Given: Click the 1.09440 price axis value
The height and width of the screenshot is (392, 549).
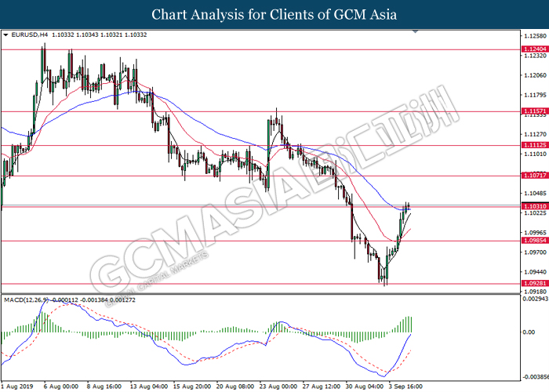Looking at the screenshot, I should [x=536, y=271].
